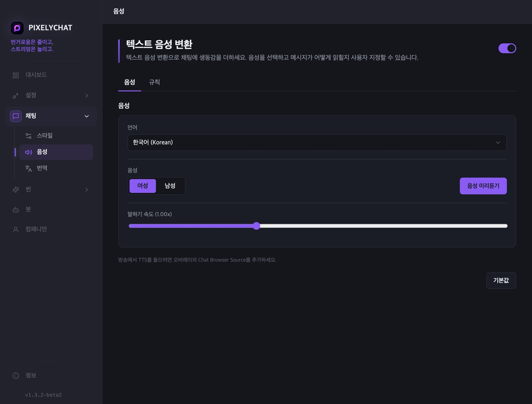The width and height of the screenshot is (532, 404).
Task: Click the v1.3.2-beta2 version text
Action: (43, 395)
